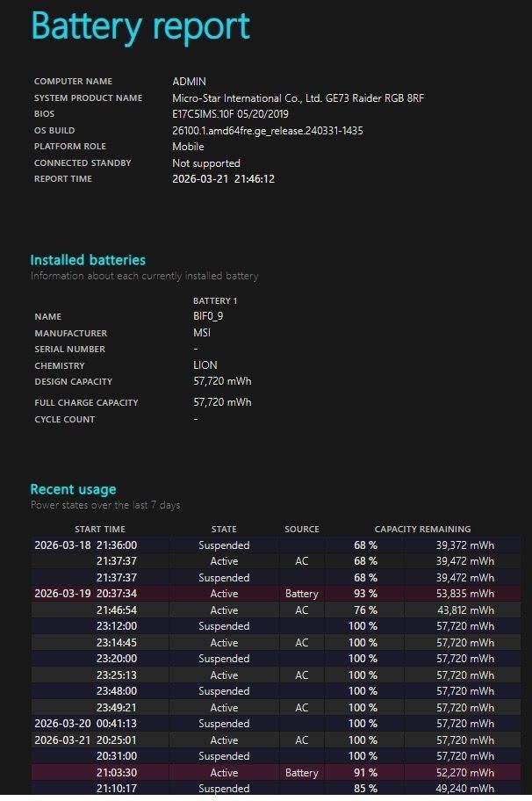The width and height of the screenshot is (532, 801).
Task: Select the battery name BIF0_9
Action: pos(208,316)
